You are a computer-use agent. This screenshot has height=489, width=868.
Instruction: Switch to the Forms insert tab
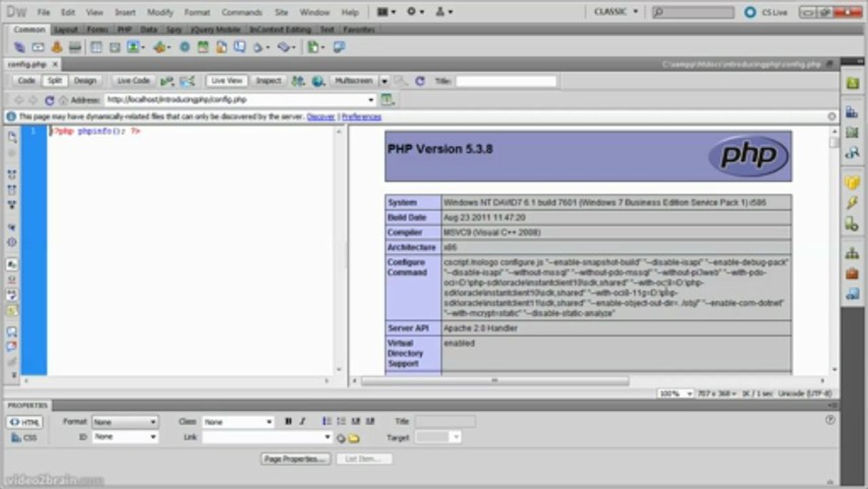tap(97, 30)
